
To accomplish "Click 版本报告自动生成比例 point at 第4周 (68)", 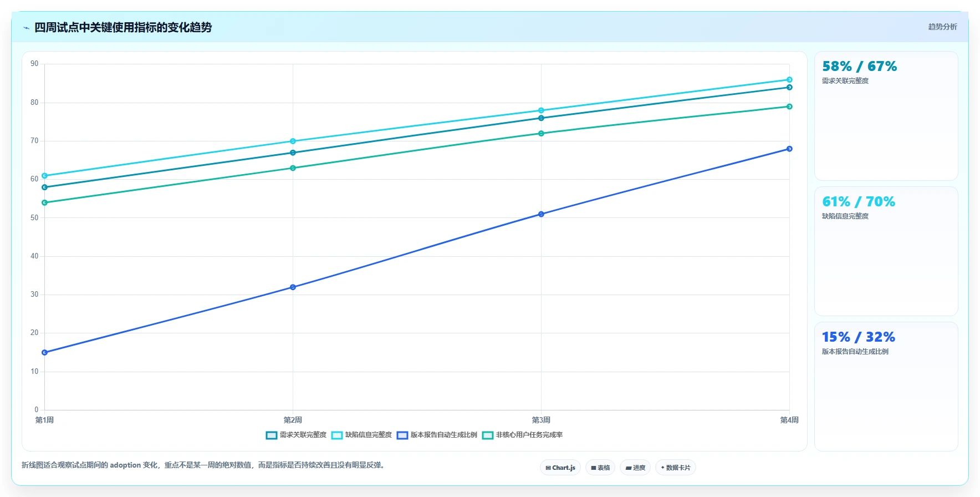I will coord(789,149).
